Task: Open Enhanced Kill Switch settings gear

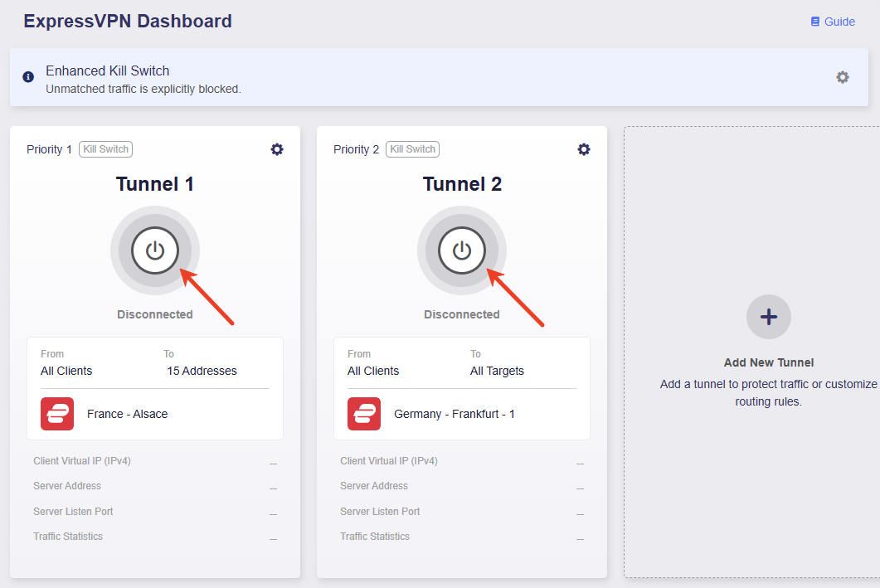Action: point(843,77)
